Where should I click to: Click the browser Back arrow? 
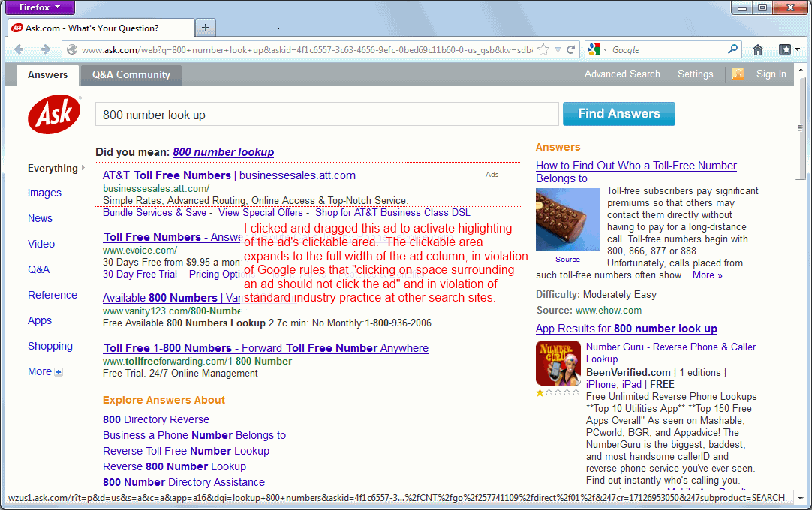(20, 49)
